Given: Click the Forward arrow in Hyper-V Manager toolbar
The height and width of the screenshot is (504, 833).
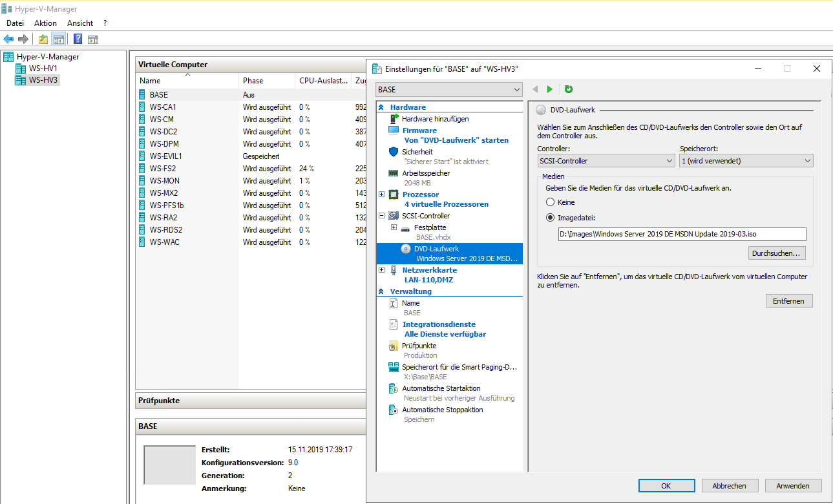Looking at the screenshot, I should pos(23,39).
